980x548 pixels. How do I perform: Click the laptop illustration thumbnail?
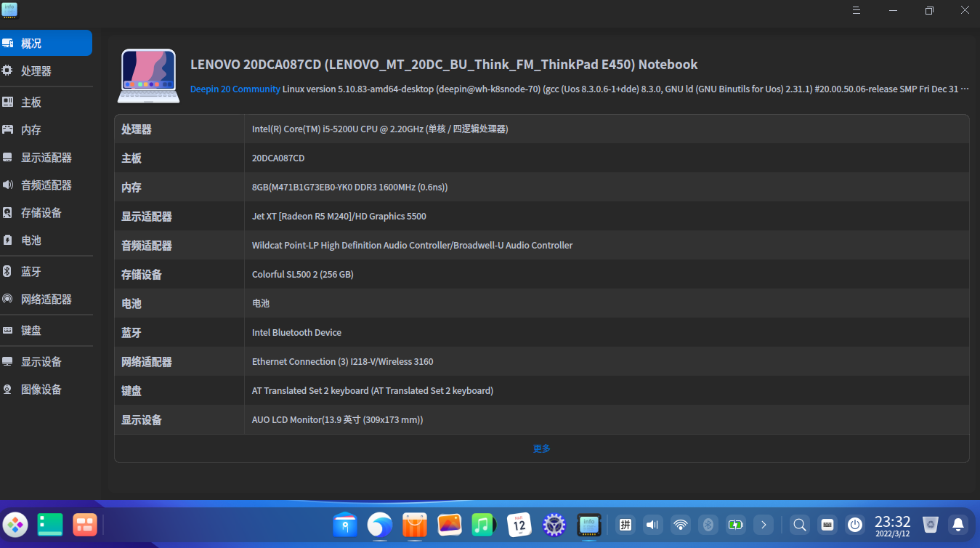(x=148, y=76)
